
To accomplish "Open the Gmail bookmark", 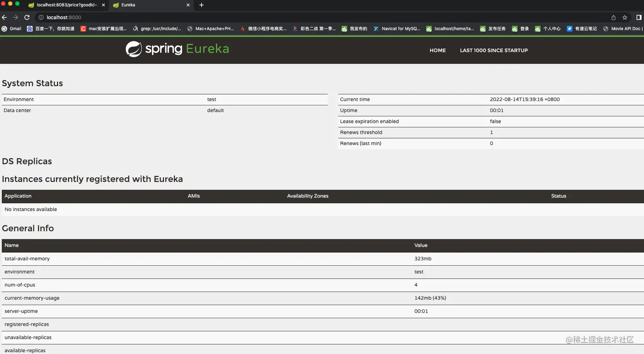I will click(11, 29).
